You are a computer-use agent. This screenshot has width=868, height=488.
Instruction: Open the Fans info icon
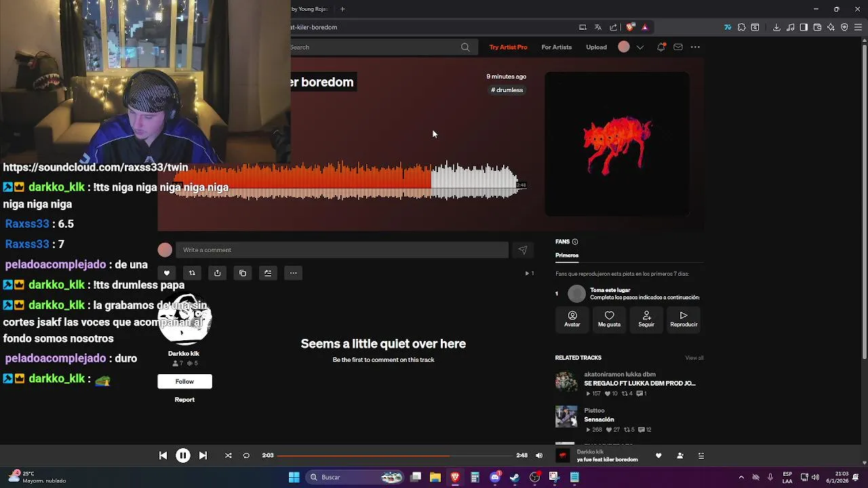click(575, 242)
